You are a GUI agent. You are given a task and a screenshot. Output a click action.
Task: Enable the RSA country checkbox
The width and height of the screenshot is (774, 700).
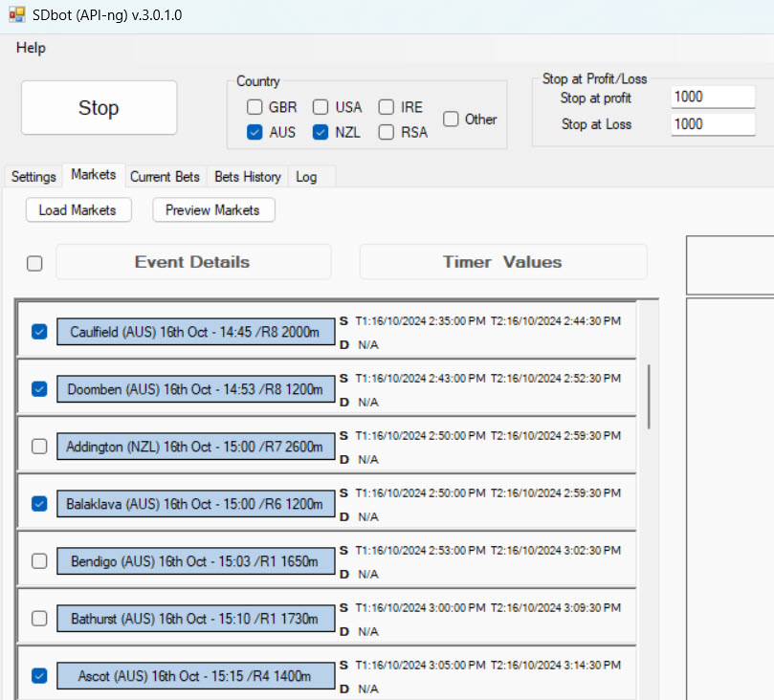click(386, 132)
